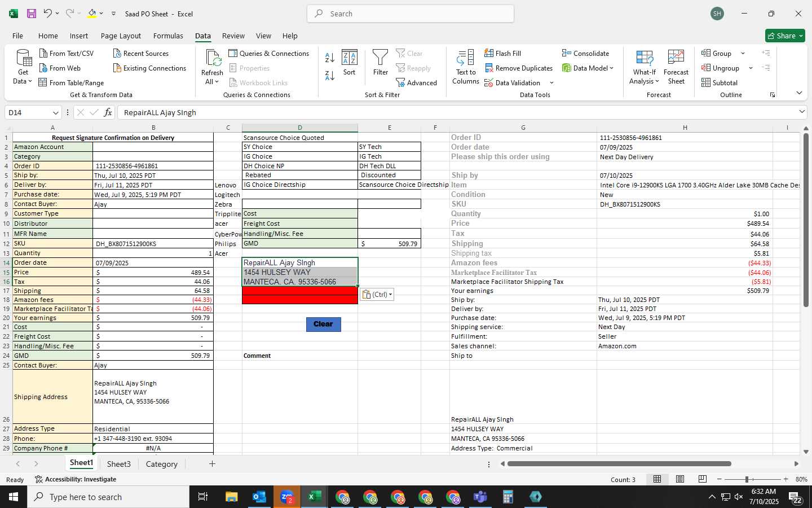The width and height of the screenshot is (812, 508).
Task: Add a new sheet with plus button
Action: click(x=212, y=464)
